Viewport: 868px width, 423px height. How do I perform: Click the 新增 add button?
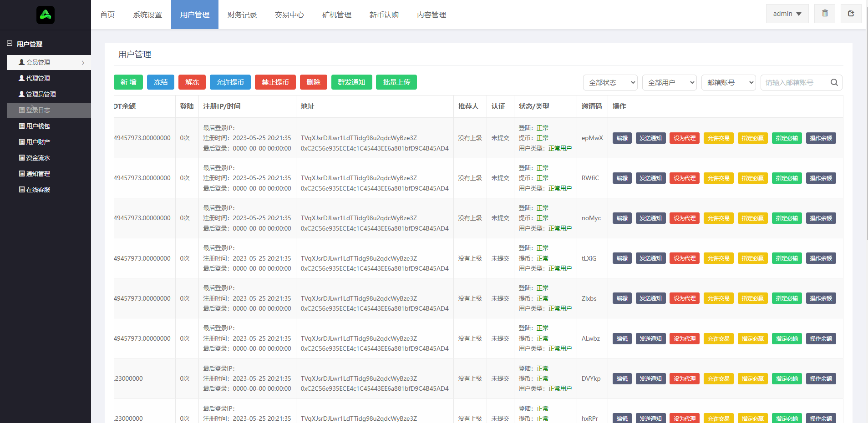pos(128,82)
